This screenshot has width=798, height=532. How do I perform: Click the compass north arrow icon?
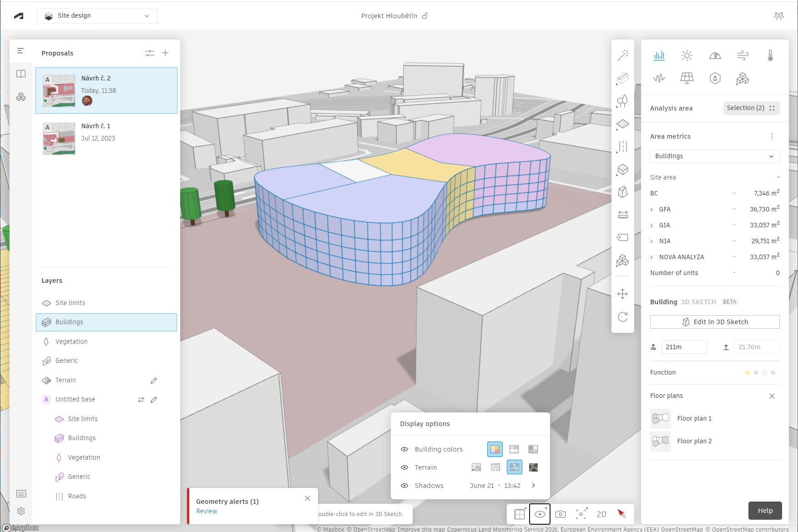click(621, 514)
